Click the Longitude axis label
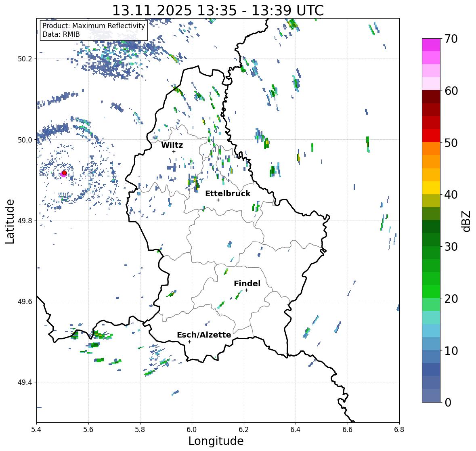This screenshot has height=451, width=476. (216, 441)
